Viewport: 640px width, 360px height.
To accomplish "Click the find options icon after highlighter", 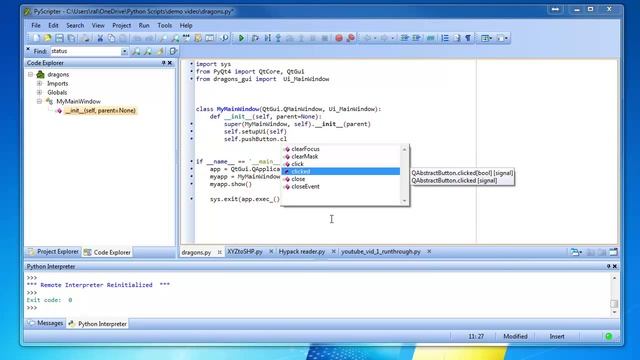I will coord(173,51).
